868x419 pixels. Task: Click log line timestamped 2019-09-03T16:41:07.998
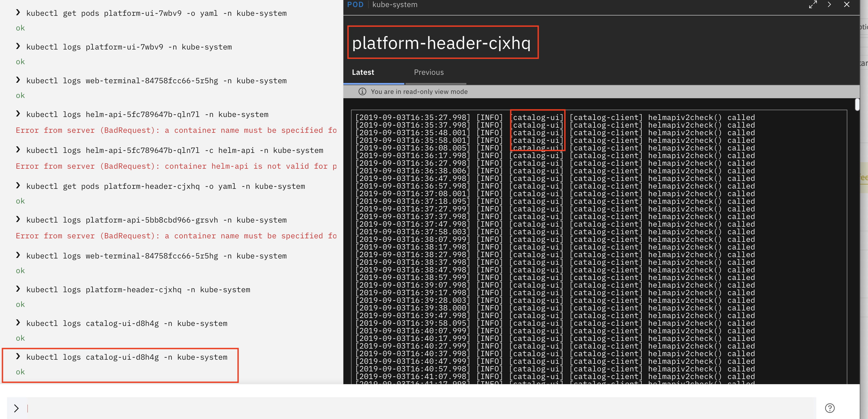pyautogui.click(x=555, y=377)
